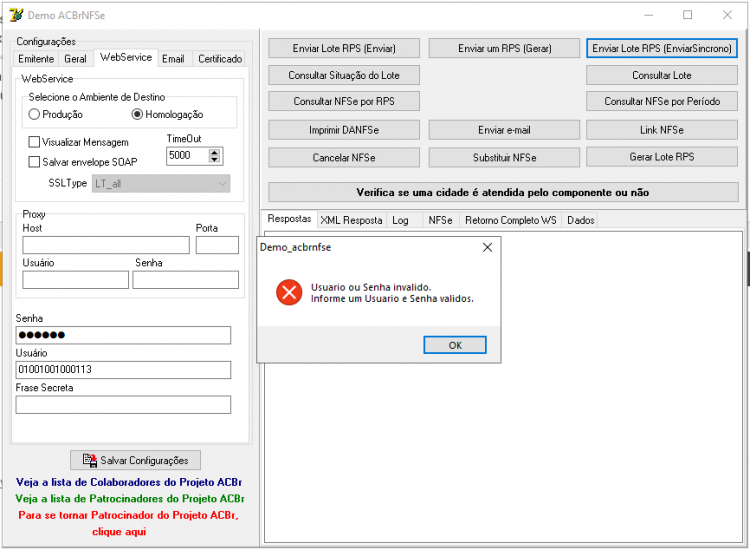Open the Colaboradores do Projeto ACBr link
Viewport: 750px width, 550px height.
tap(129, 482)
